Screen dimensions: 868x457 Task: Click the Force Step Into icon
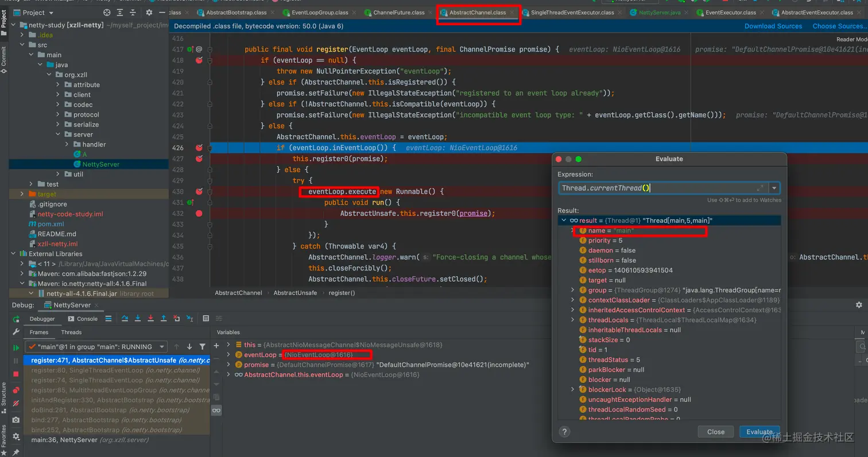pyautogui.click(x=150, y=319)
